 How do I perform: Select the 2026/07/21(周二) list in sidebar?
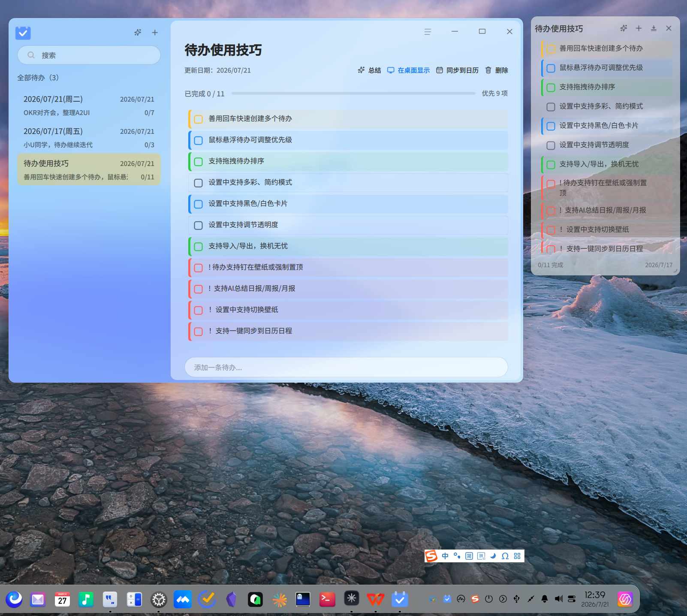(x=89, y=106)
